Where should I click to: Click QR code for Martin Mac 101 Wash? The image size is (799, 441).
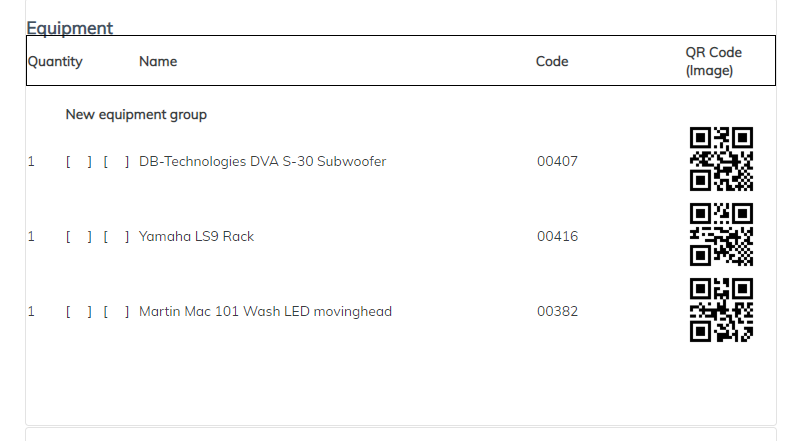721,310
